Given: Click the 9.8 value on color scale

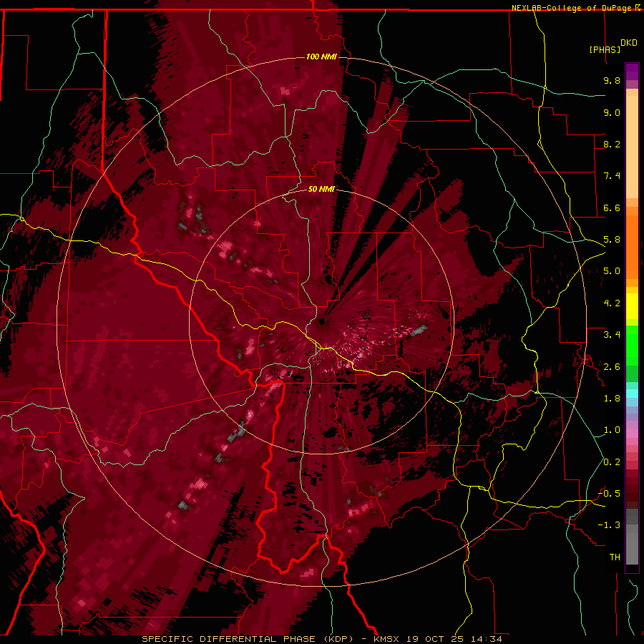Looking at the screenshot, I should click(612, 80).
